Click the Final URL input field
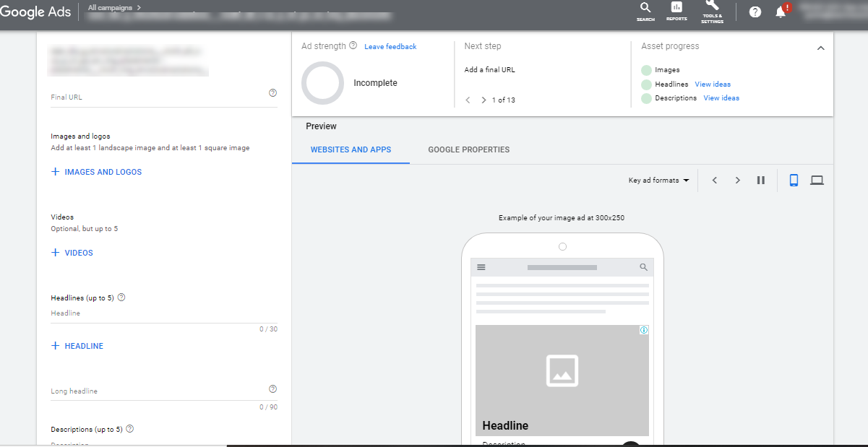The image size is (868, 447). point(155,97)
